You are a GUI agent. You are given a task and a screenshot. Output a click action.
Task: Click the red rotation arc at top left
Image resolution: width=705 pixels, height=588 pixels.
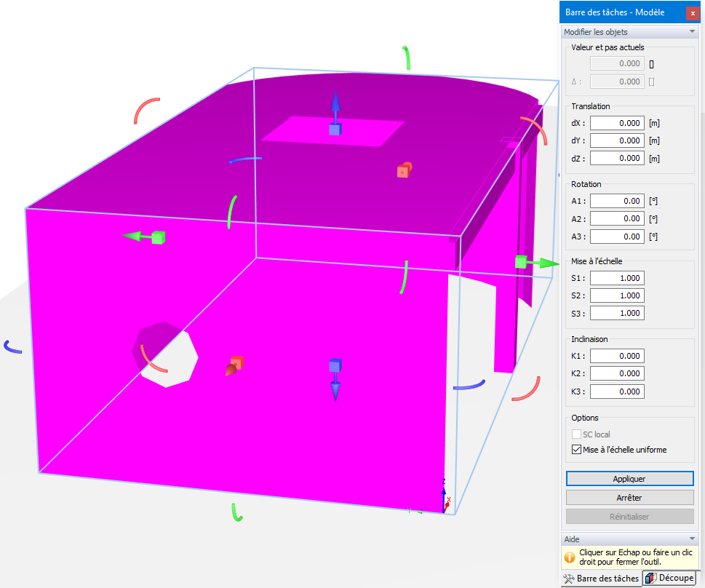146,111
